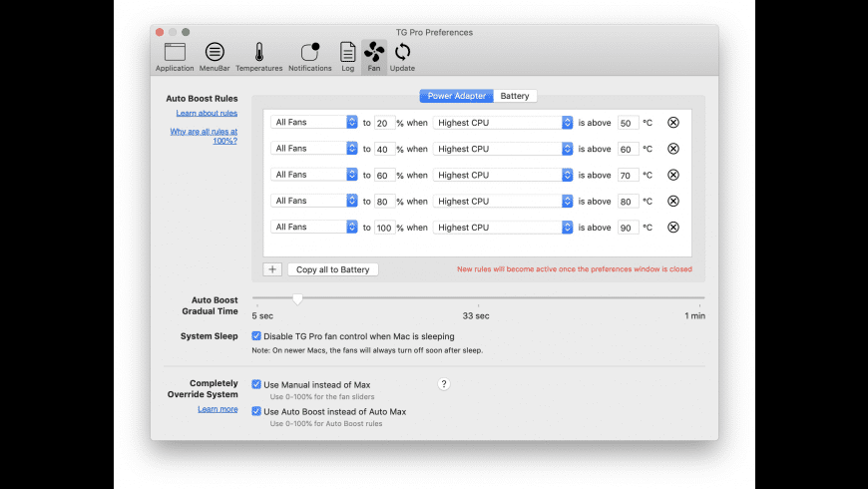Open the Log preferences pane
868x489 pixels.
click(x=347, y=57)
